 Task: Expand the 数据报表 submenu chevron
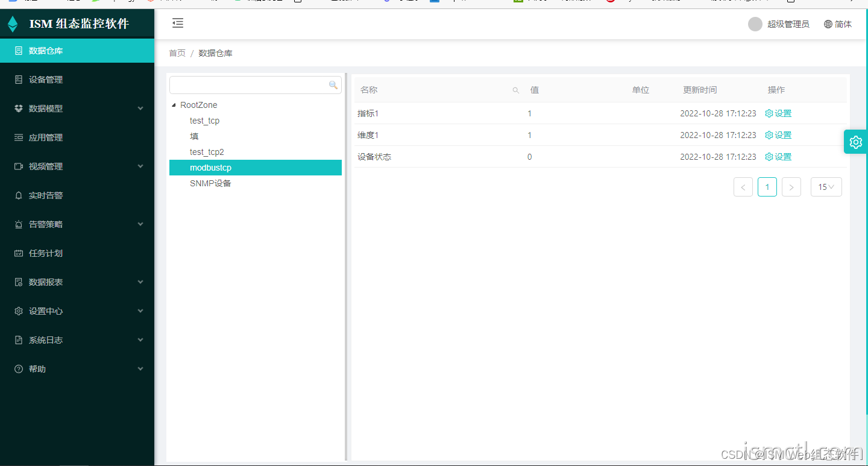pos(140,282)
